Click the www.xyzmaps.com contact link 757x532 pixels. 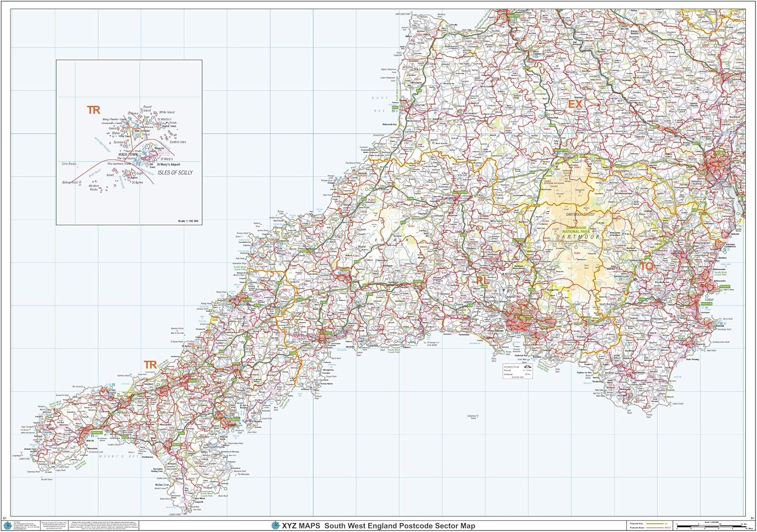pos(20,529)
